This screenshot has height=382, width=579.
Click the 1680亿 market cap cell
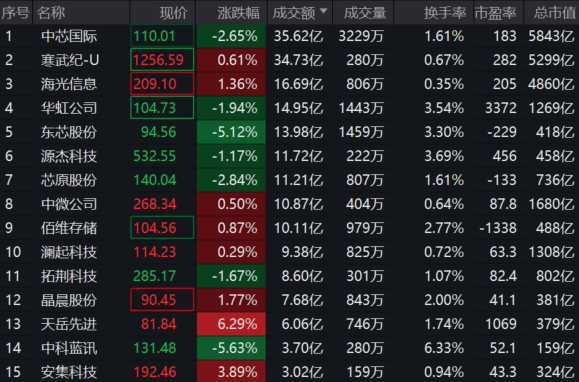[x=551, y=204]
